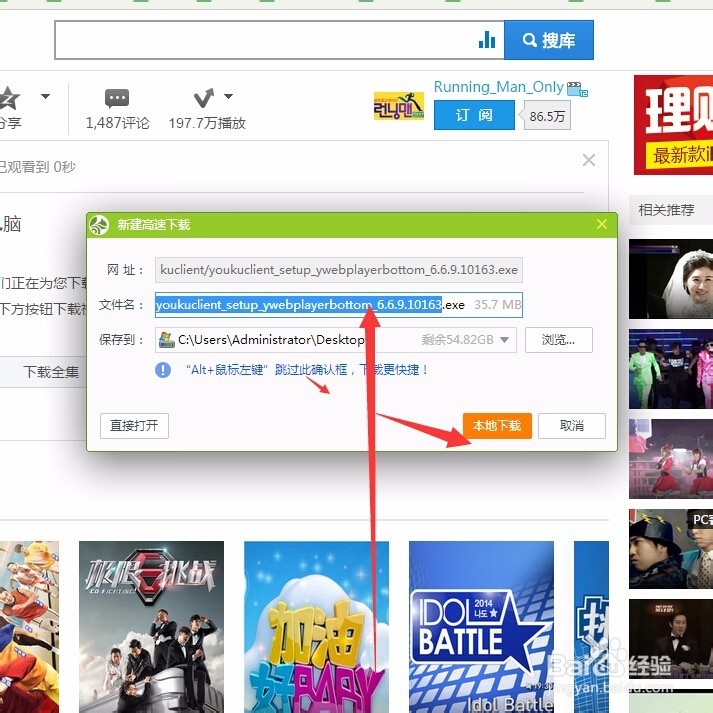713x713 pixels.
Task: Click the 搜库 search button
Action: (x=549, y=40)
